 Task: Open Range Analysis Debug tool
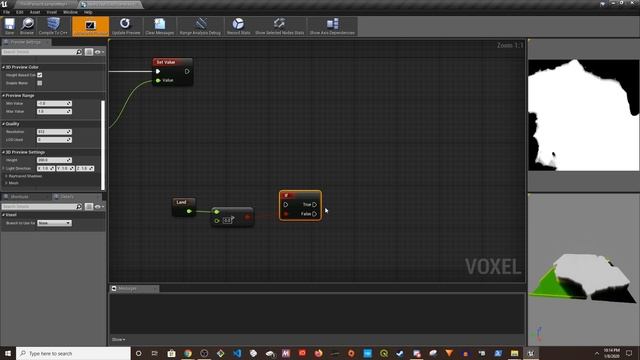200,26
